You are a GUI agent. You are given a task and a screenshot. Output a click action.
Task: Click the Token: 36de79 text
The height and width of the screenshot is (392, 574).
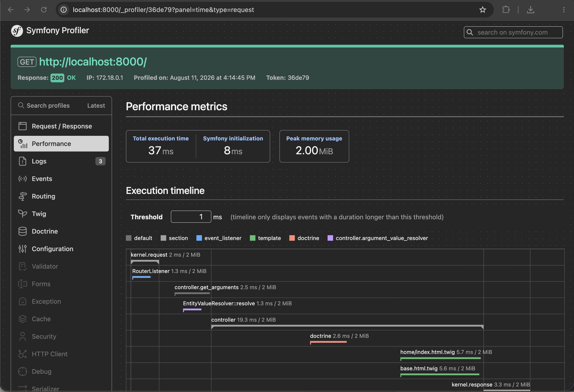[x=287, y=77]
